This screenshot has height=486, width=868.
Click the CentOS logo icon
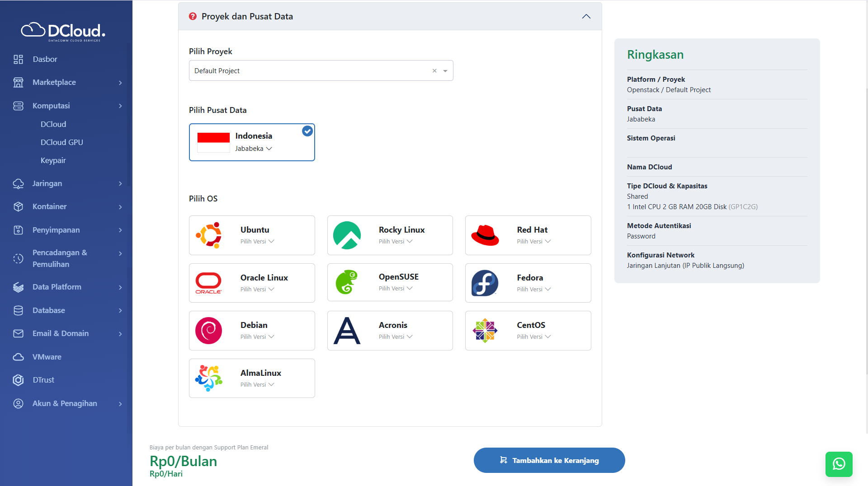485,331
